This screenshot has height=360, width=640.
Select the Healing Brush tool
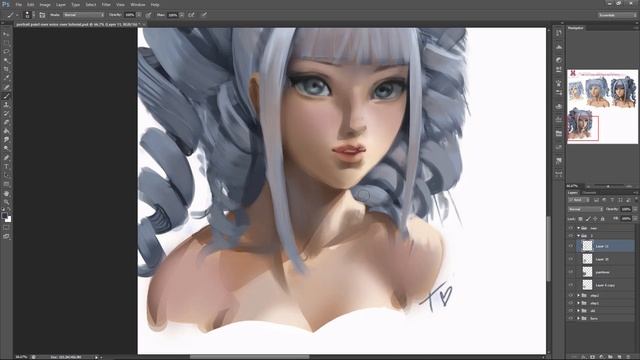[x=6, y=87]
